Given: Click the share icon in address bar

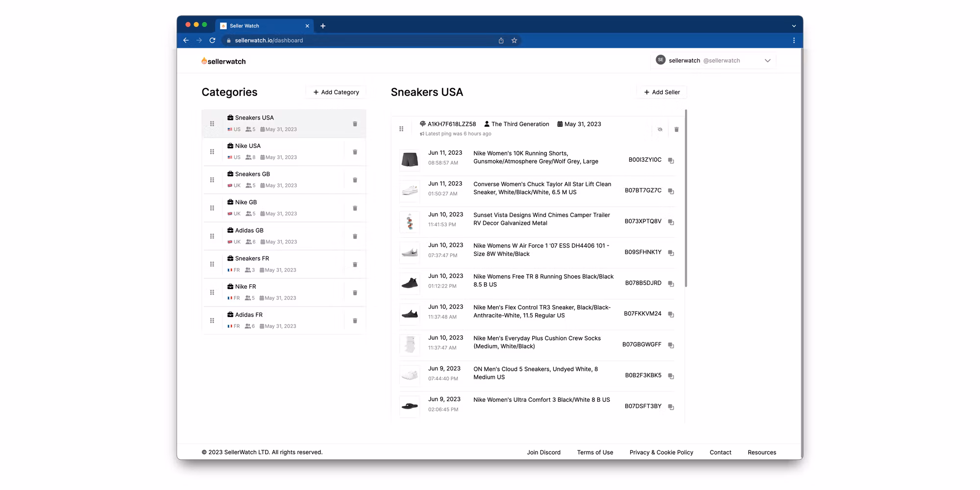Looking at the screenshot, I should 501,41.
